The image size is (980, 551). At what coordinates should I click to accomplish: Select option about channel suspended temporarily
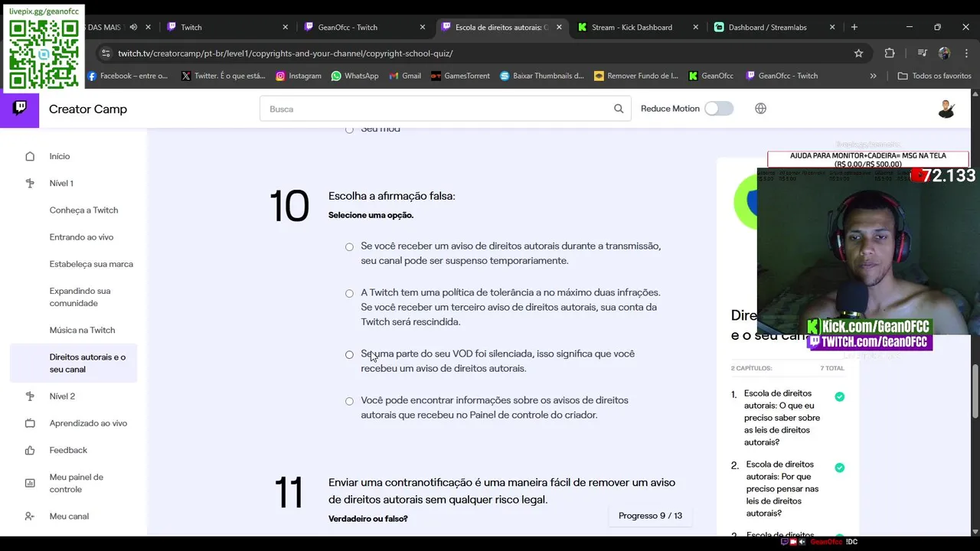click(x=349, y=246)
